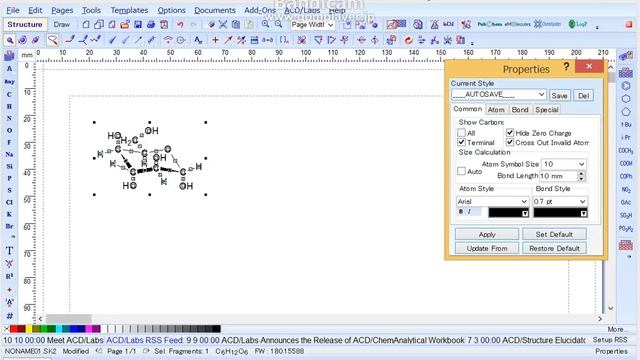Viewport: 640px width, 360px height.
Task: Enable the Auto size calculation checkbox
Action: pos(461,171)
